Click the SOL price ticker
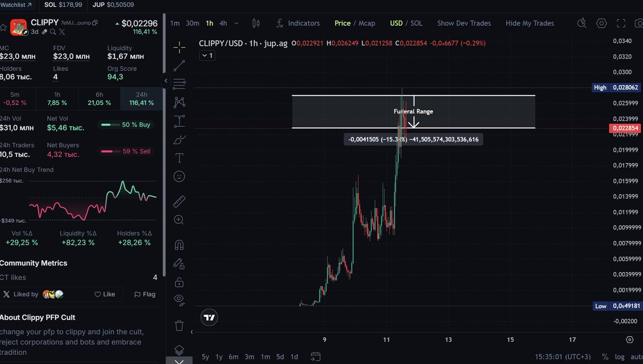 63,5
